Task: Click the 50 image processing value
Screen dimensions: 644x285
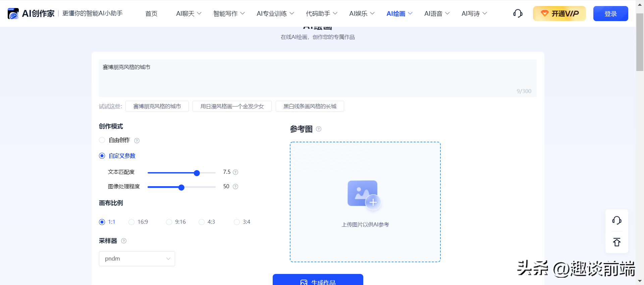Action: (x=226, y=186)
